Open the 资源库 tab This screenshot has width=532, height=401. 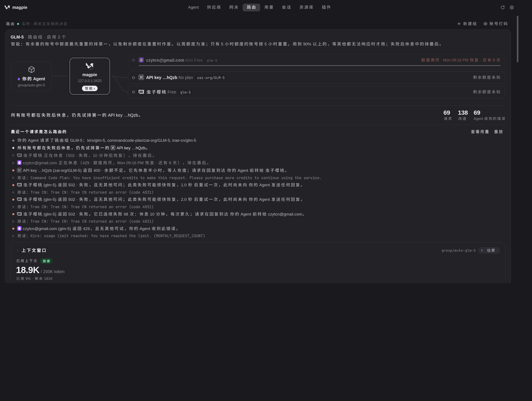point(306,7)
